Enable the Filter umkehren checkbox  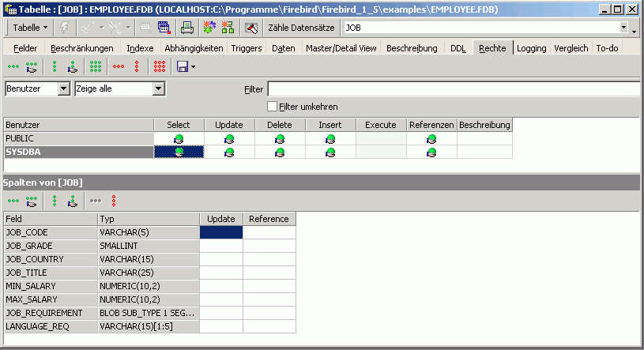point(272,107)
